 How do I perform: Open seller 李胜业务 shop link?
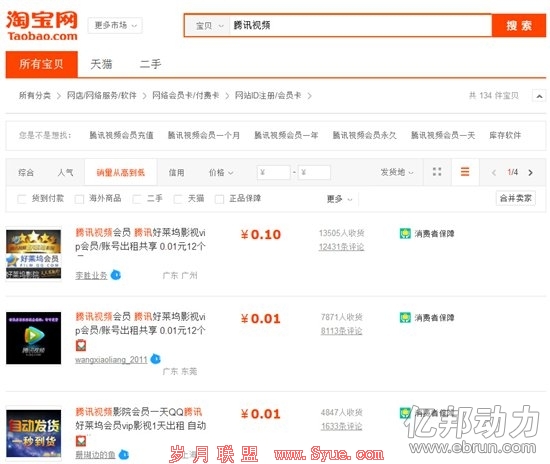pyautogui.click(x=91, y=276)
